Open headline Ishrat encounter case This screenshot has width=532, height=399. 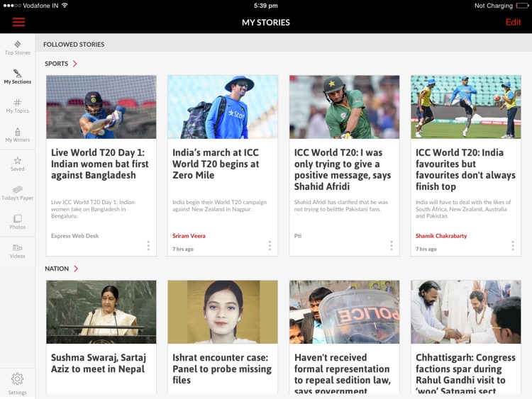222,369
